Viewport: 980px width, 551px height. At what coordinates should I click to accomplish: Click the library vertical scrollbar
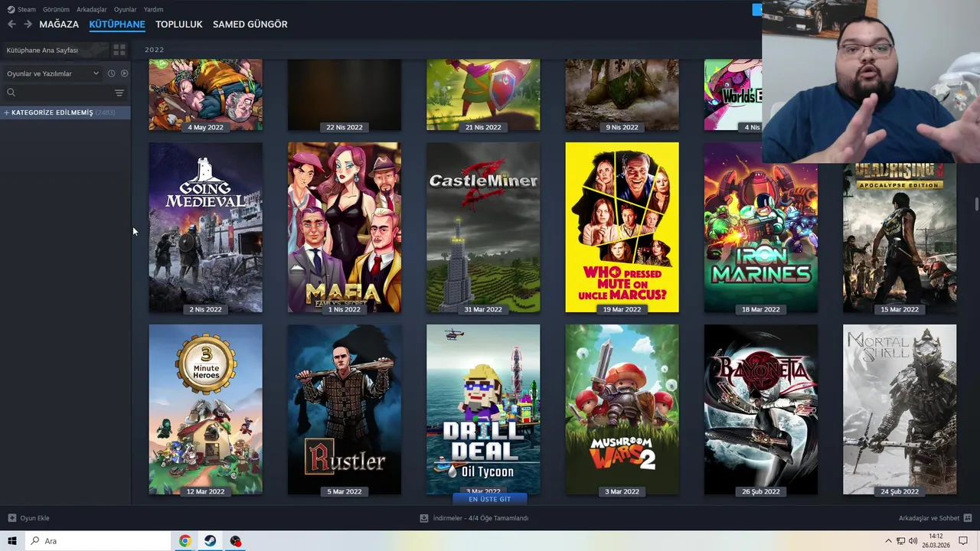(x=976, y=204)
